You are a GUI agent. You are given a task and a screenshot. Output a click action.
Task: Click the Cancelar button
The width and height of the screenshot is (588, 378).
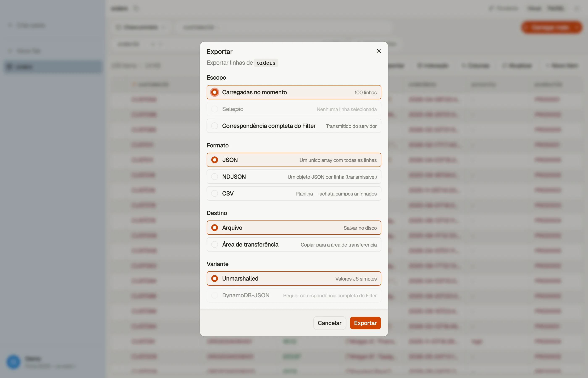point(329,323)
